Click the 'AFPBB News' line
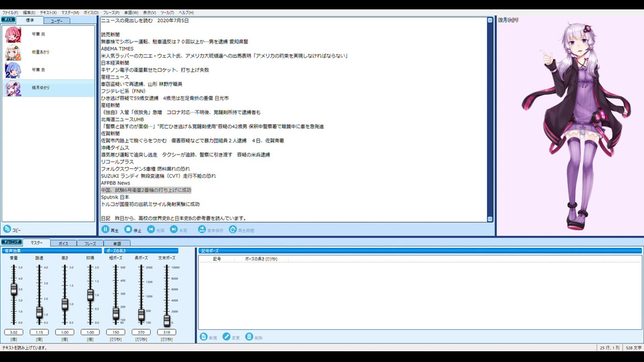 pos(115,183)
